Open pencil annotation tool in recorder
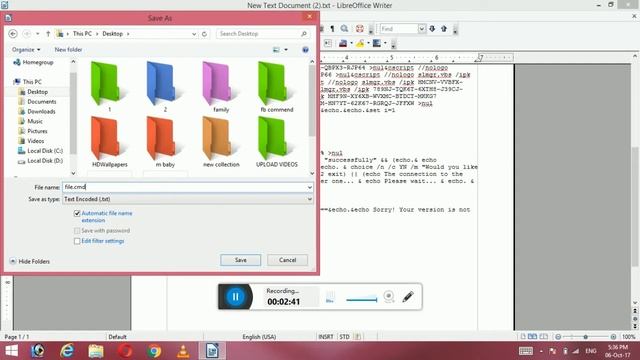640x360 pixels. click(x=408, y=296)
